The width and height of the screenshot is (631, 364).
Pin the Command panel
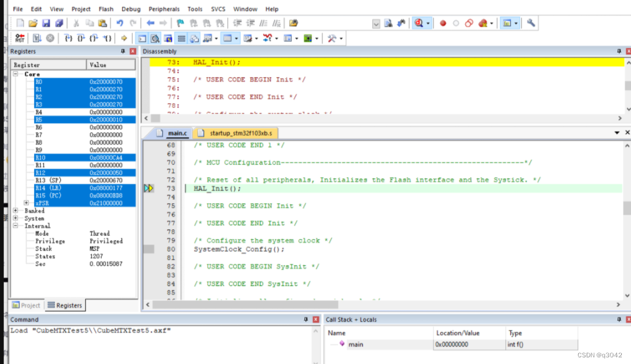coord(306,319)
